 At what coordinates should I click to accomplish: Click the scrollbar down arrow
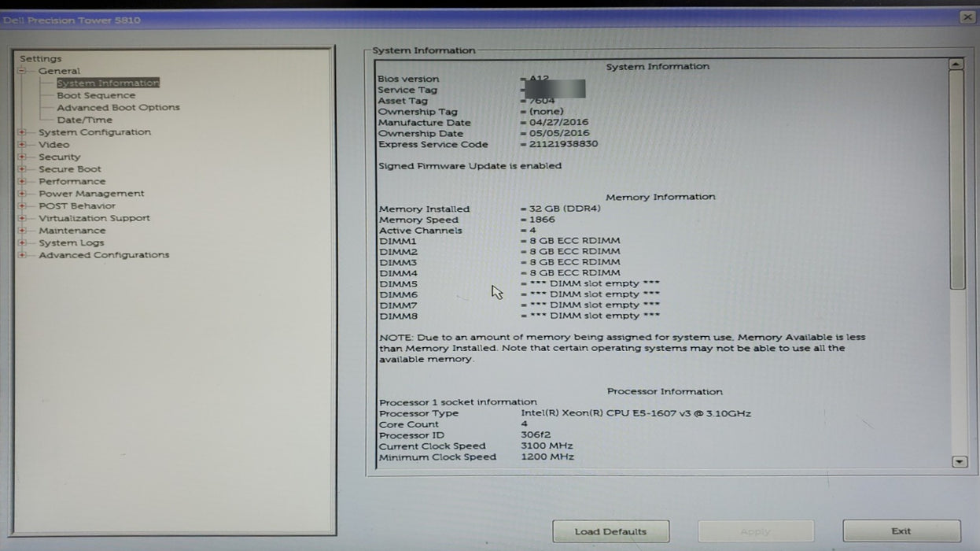coord(959,462)
